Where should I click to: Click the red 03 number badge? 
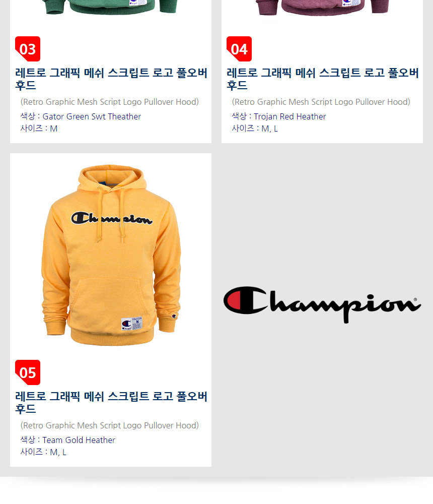point(28,49)
